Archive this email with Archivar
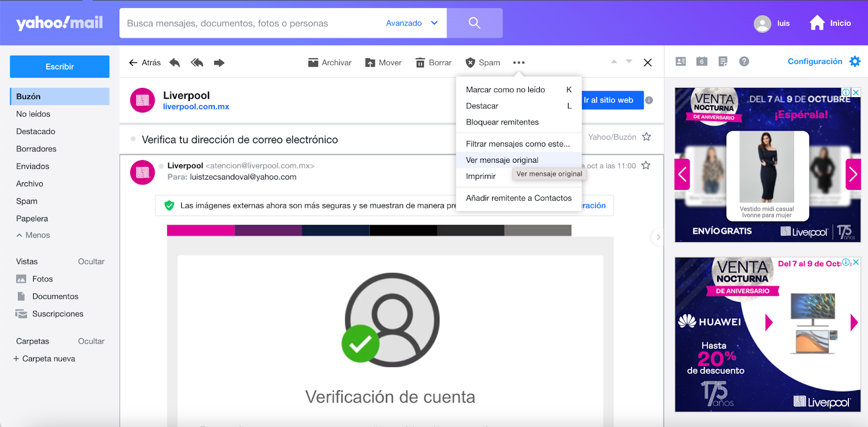Image resolution: width=868 pixels, height=427 pixels. click(x=330, y=63)
